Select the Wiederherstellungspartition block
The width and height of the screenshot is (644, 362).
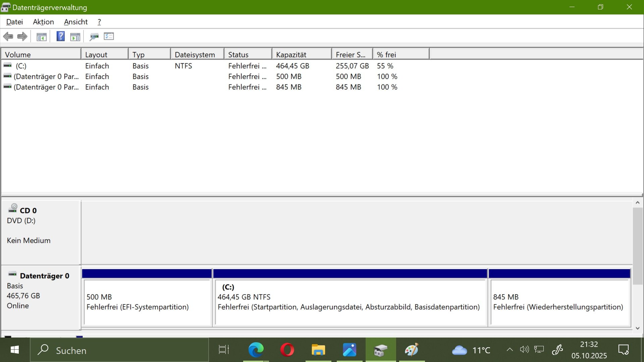(559, 302)
